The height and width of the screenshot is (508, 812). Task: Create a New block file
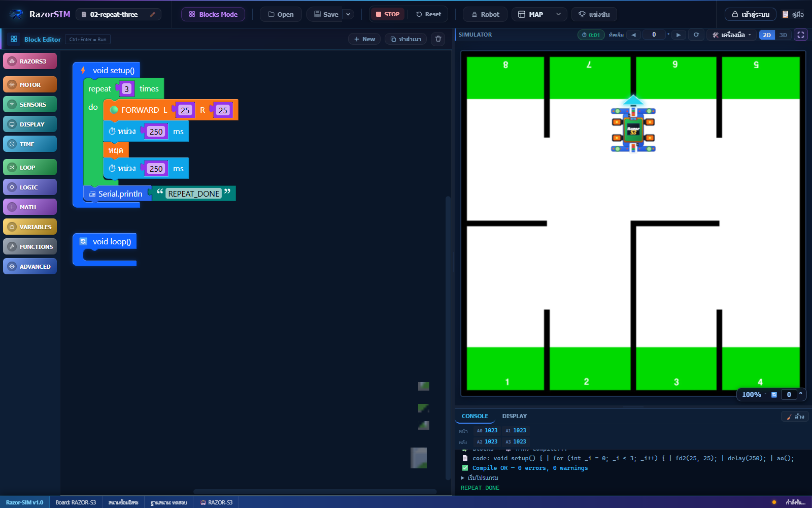point(364,39)
